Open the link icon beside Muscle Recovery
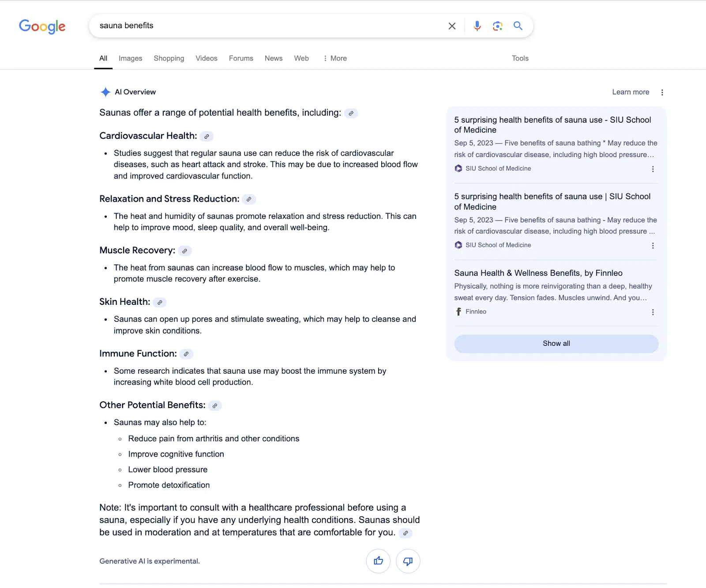706x588 pixels. click(x=185, y=251)
